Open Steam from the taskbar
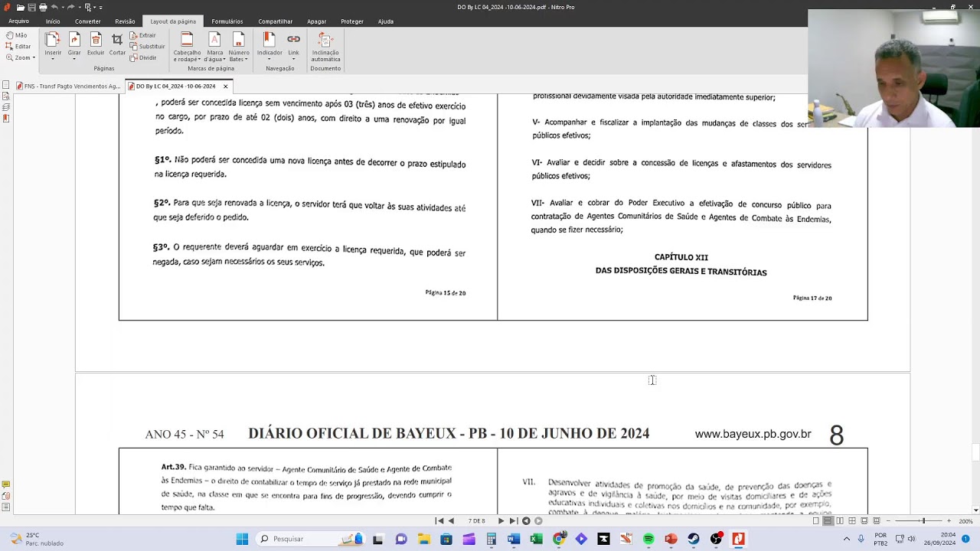This screenshot has height=551, width=980. (x=694, y=539)
